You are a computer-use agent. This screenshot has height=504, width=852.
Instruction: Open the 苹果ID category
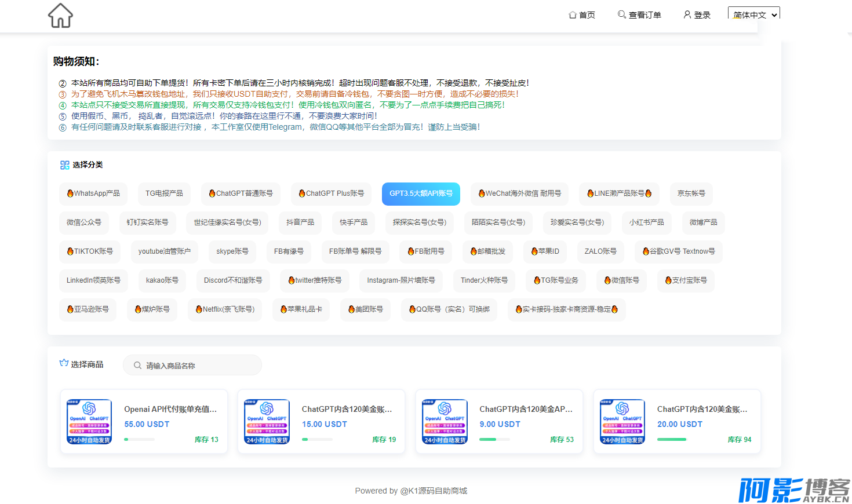[545, 251]
